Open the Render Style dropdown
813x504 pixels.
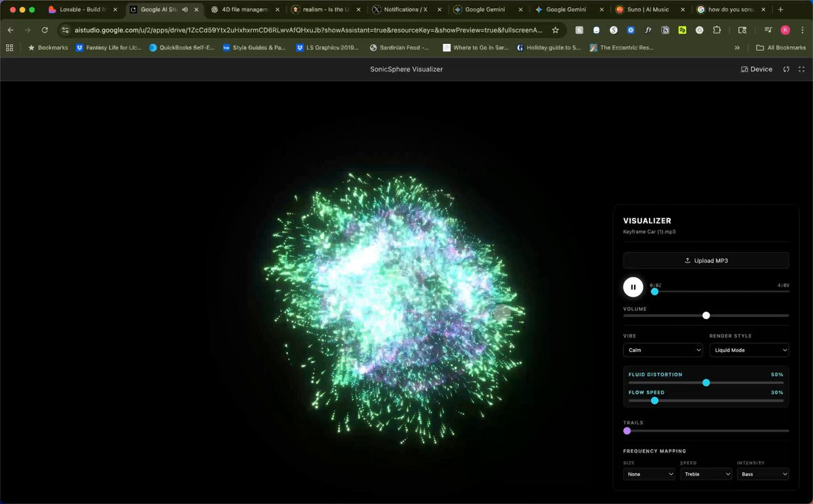tap(749, 350)
